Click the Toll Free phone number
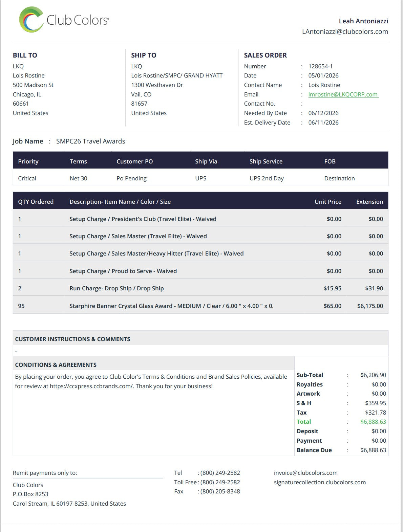403x532 pixels. click(x=220, y=482)
